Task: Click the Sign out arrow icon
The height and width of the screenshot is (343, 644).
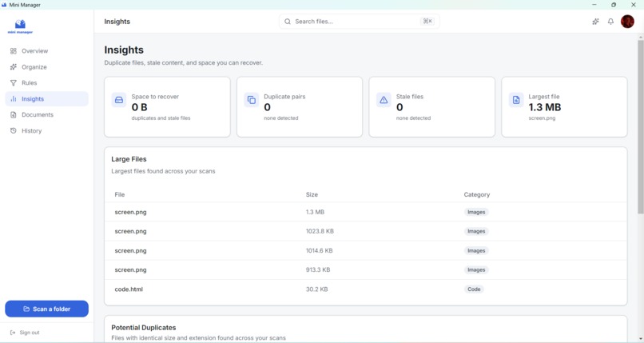Action: (x=13, y=333)
